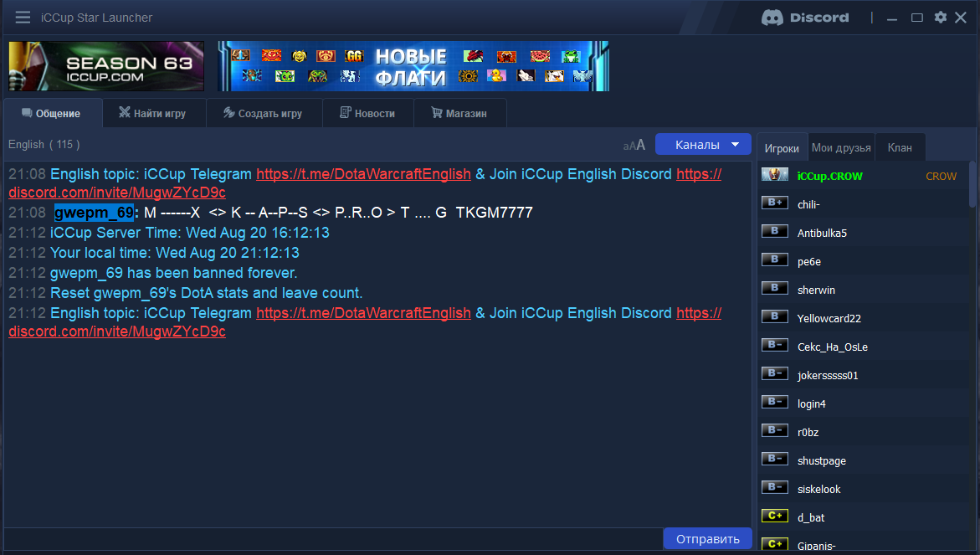Open the settings gear icon
The image size is (980, 555).
click(940, 18)
